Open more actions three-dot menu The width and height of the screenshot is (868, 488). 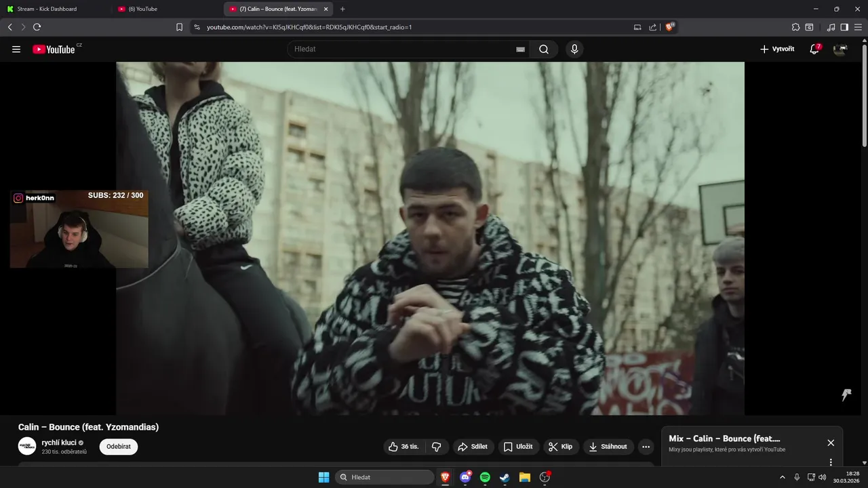pyautogui.click(x=646, y=447)
